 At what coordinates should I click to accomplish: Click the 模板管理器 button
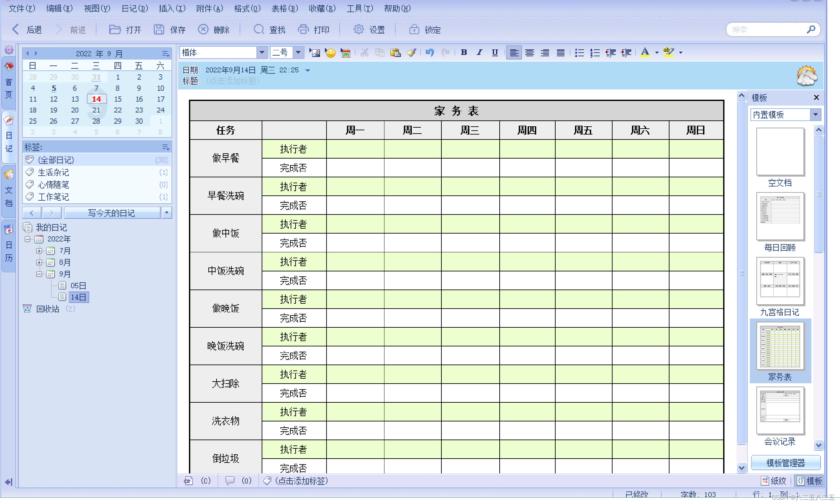coord(785,463)
